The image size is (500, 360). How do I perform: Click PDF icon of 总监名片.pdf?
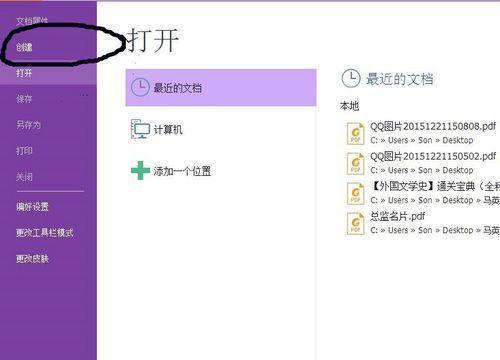(355, 223)
